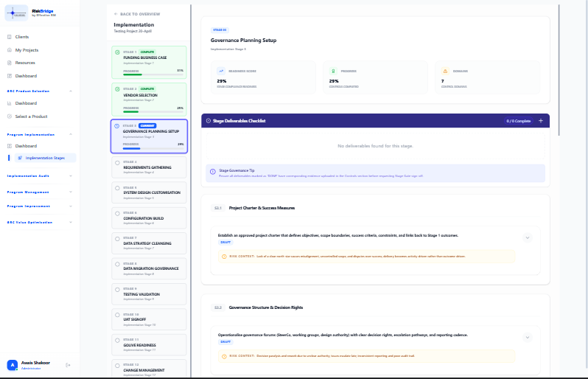Screen dimensions: 588x379
Task: Select the Stage 6 Configuration Build circle
Action: (x=117, y=214)
